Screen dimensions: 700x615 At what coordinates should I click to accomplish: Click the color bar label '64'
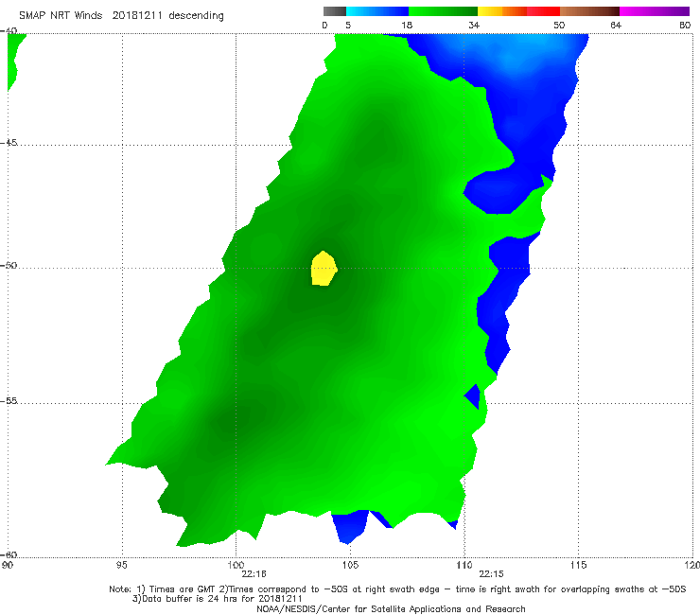[616, 26]
